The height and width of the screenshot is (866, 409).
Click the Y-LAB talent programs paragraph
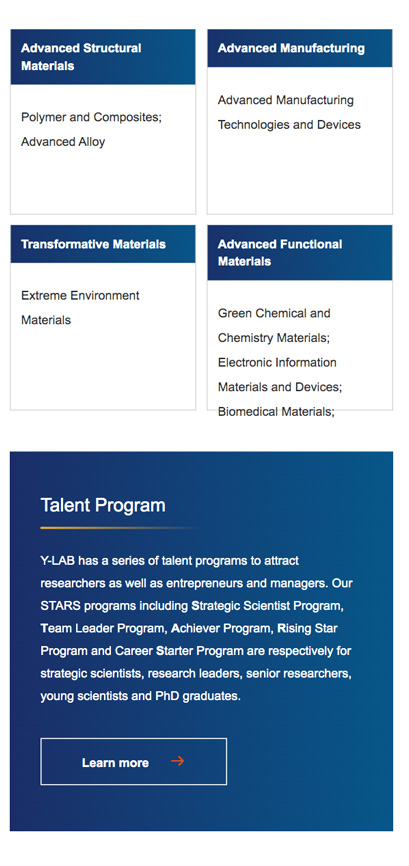pos(196,629)
